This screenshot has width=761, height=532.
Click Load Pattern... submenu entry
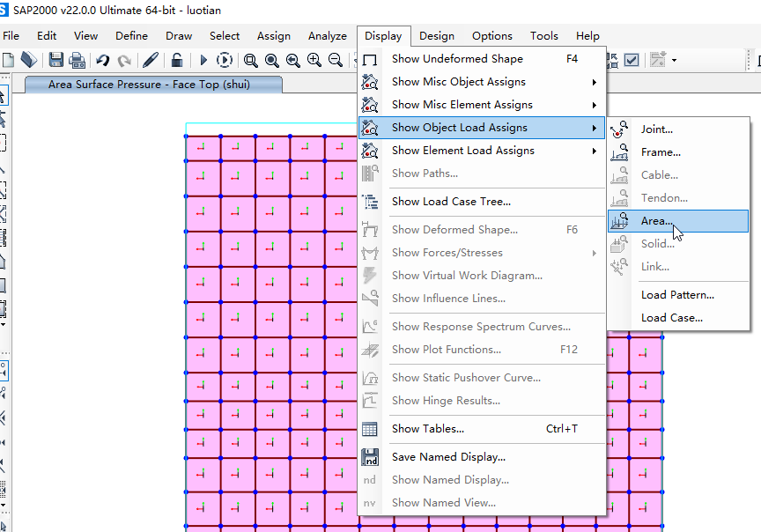click(x=676, y=295)
